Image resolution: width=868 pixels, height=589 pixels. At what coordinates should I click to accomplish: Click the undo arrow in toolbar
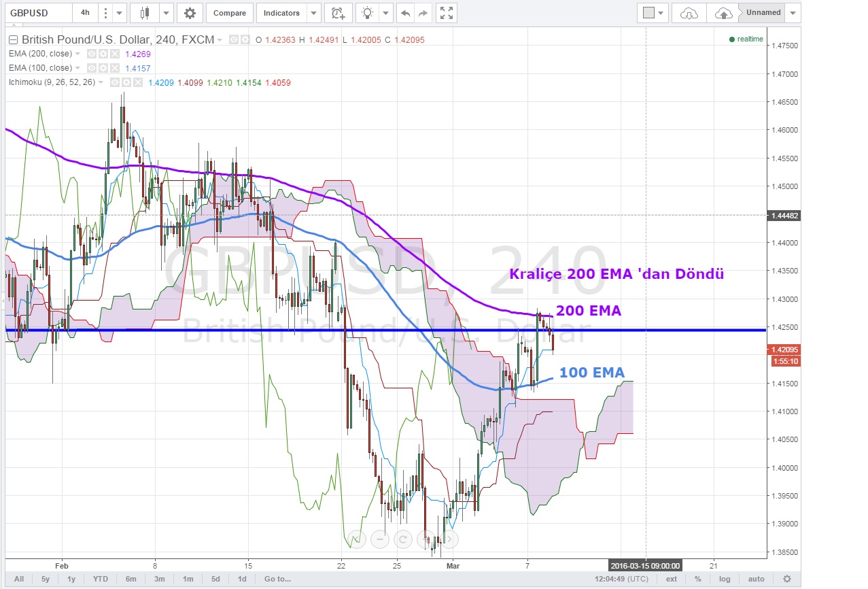pyautogui.click(x=405, y=13)
